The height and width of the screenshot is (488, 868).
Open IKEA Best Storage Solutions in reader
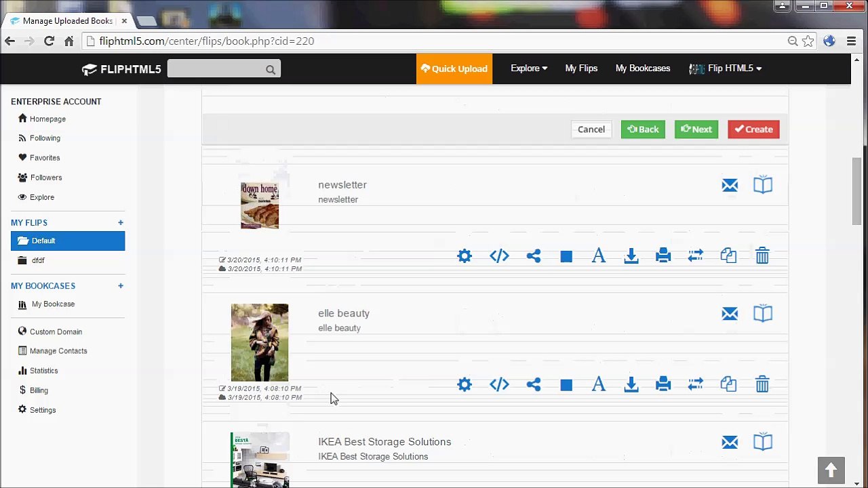point(763,443)
